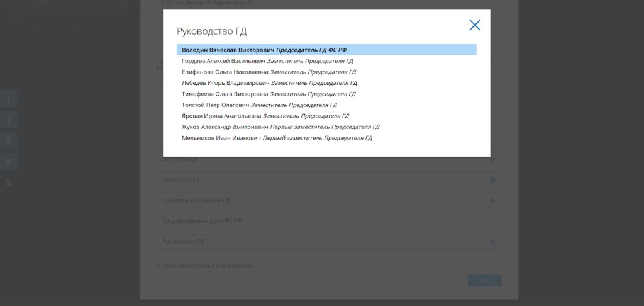Select Мельников Иван Иванович
The width and height of the screenshot is (644, 306).
pos(326,138)
